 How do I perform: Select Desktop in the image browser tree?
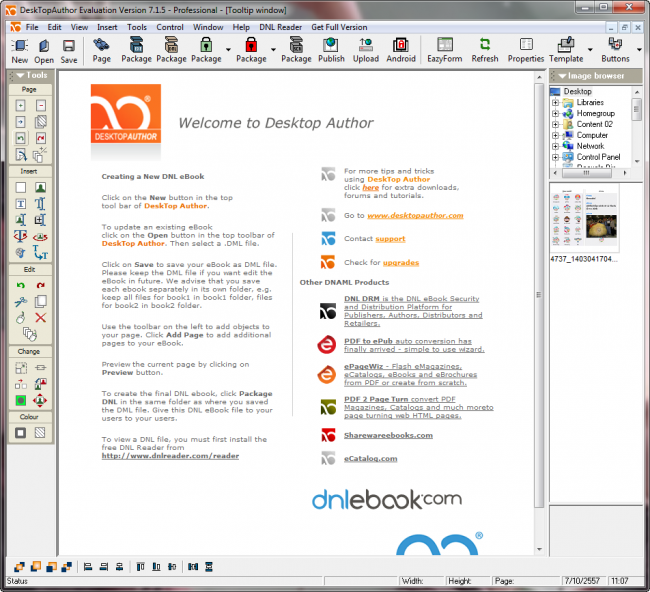(x=577, y=91)
